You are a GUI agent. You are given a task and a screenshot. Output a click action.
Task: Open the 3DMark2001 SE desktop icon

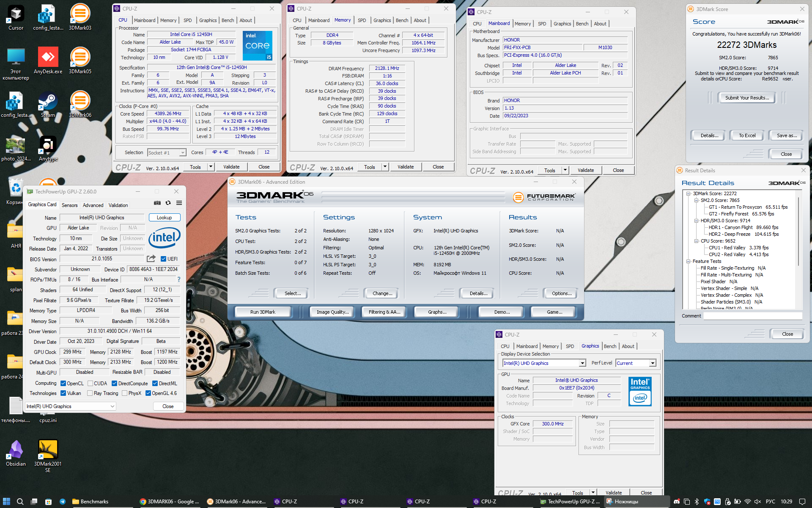[x=48, y=456]
